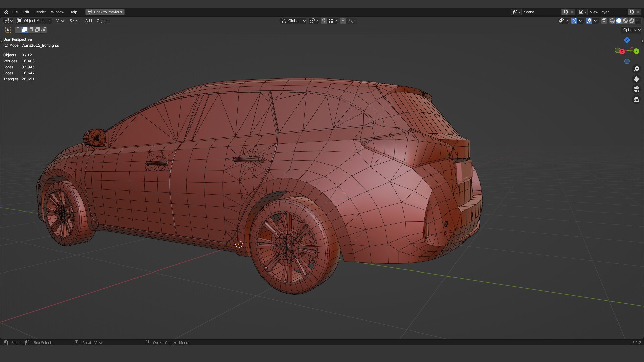This screenshot has width=644, height=362.
Task: Click the red X axis gizmo handle
Action: click(622, 51)
